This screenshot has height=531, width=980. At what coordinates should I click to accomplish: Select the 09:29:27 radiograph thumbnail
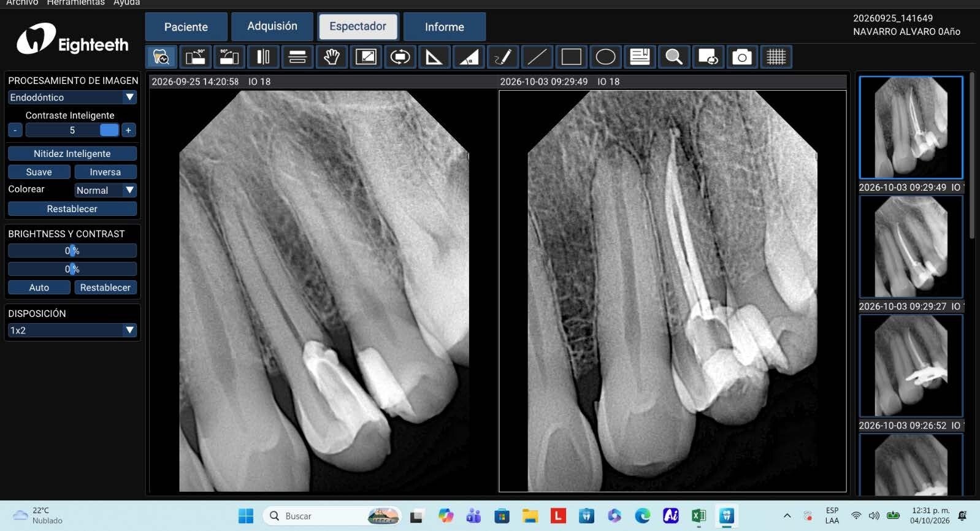(911, 246)
